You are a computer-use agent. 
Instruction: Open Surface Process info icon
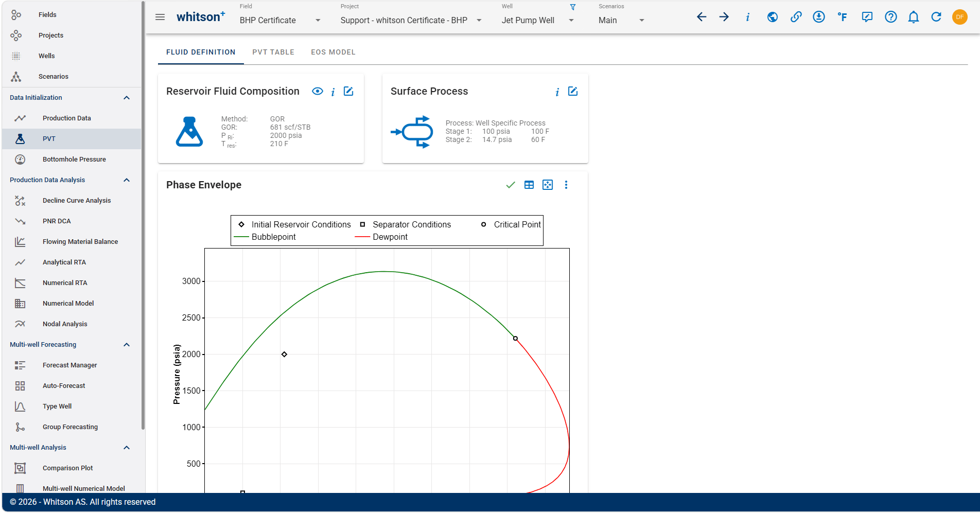click(557, 92)
